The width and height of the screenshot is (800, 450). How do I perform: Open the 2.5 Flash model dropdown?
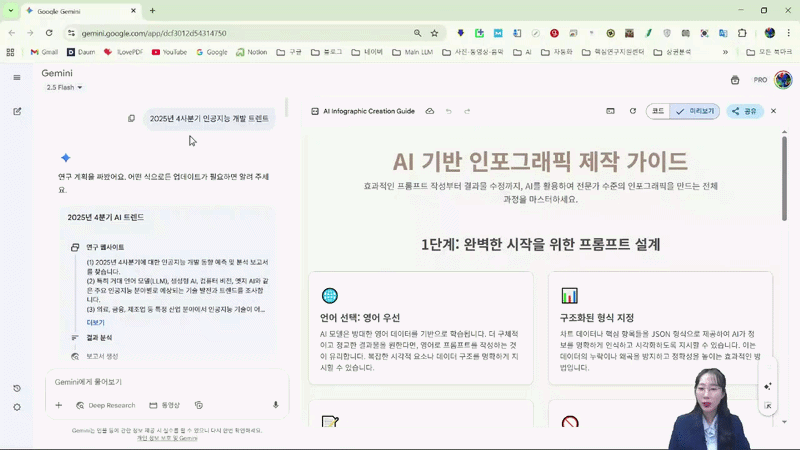tap(64, 88)
